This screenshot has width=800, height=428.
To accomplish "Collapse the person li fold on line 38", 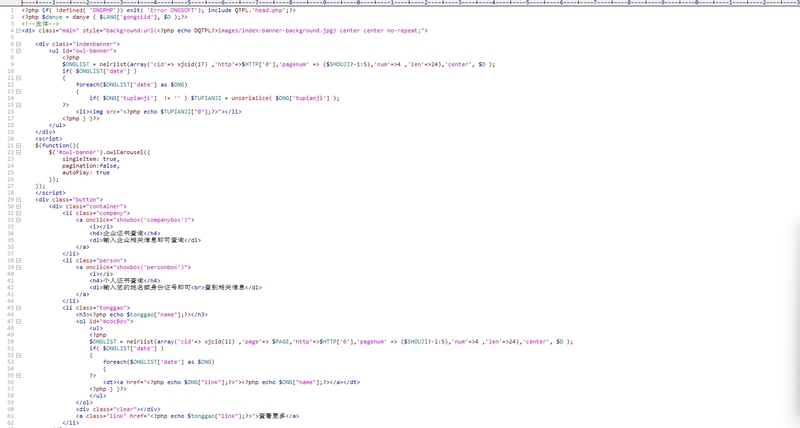I will pos(18,260).
